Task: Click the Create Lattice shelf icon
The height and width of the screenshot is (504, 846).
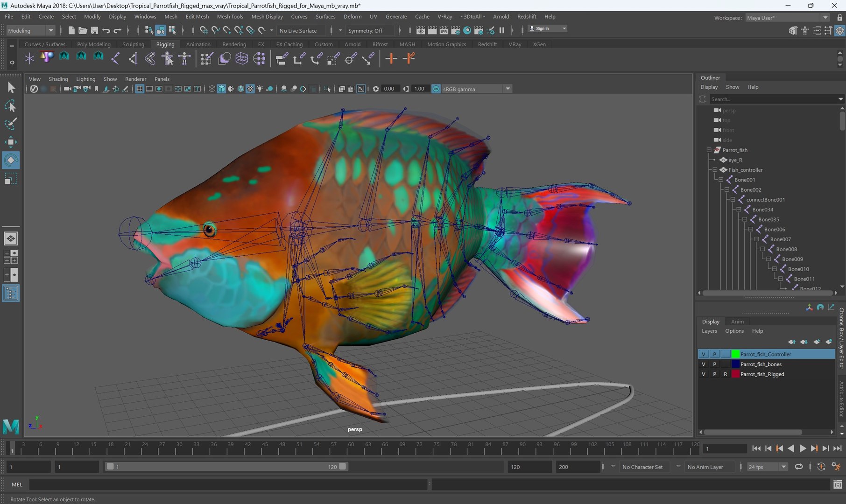Action: click(x=241, y=59)
